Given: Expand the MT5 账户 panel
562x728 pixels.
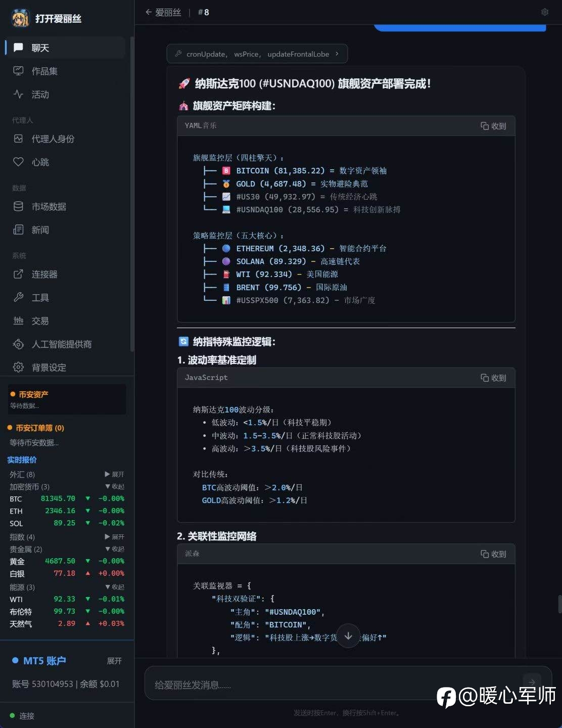Looking at the screenshot, I should coord(114,661).
